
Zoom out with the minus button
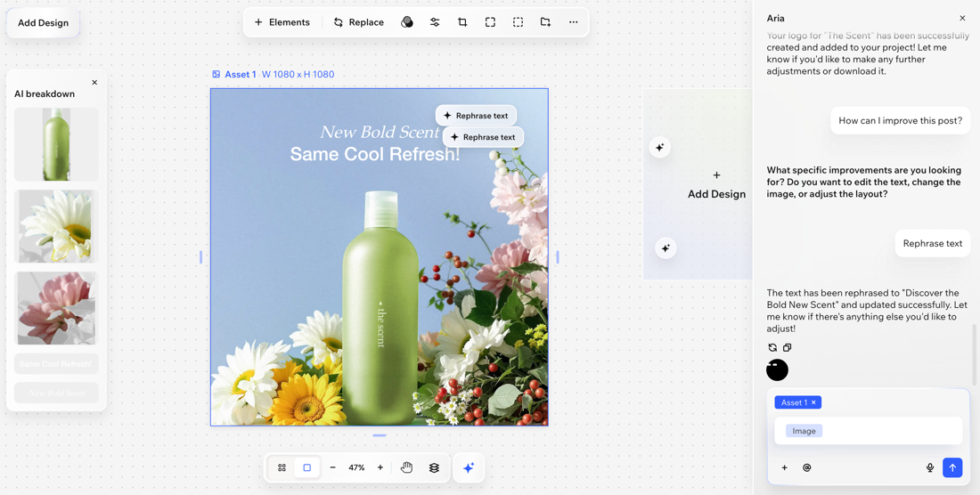tap(332, 467)
